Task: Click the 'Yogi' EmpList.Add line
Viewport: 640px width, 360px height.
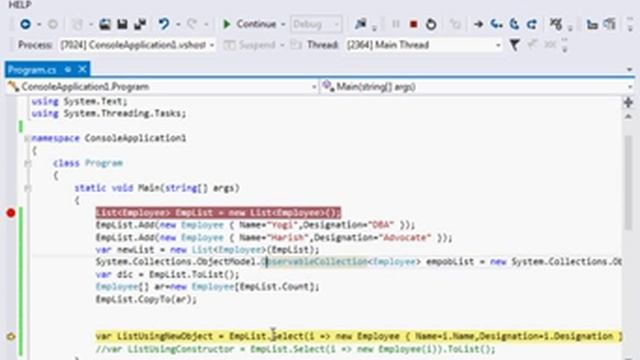Action: tap(255, 225)
